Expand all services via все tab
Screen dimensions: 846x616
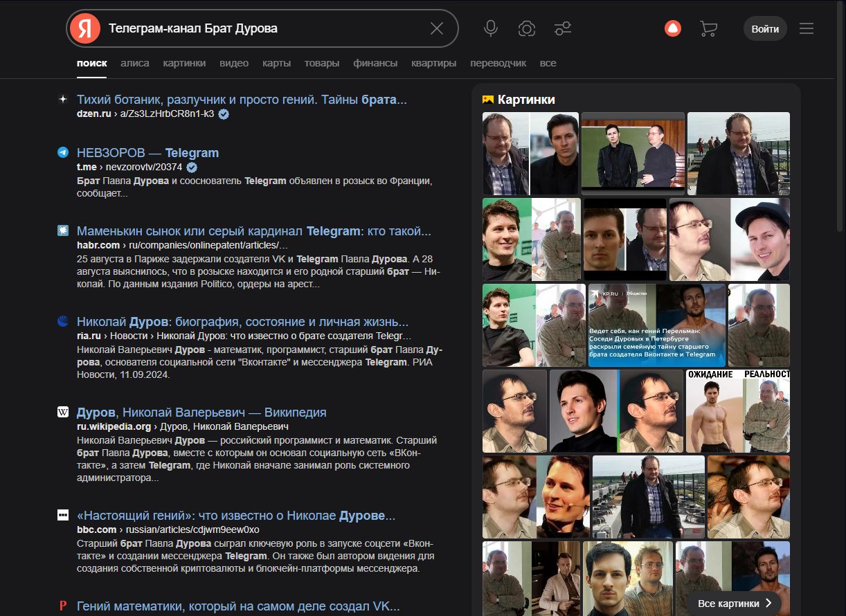click(548, 63)
